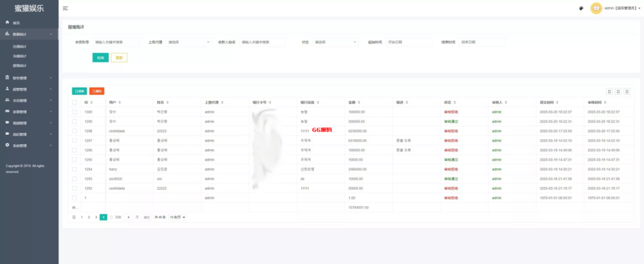Sort table by the 用户 column arrows
The image size is (644, 264).
(x=119, y=103)
